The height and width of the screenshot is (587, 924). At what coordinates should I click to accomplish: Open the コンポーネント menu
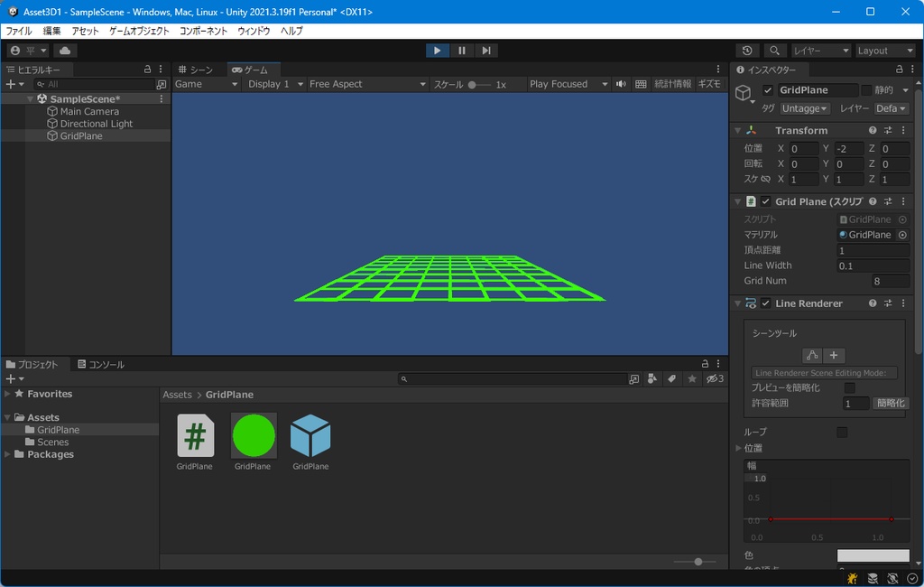203,31
